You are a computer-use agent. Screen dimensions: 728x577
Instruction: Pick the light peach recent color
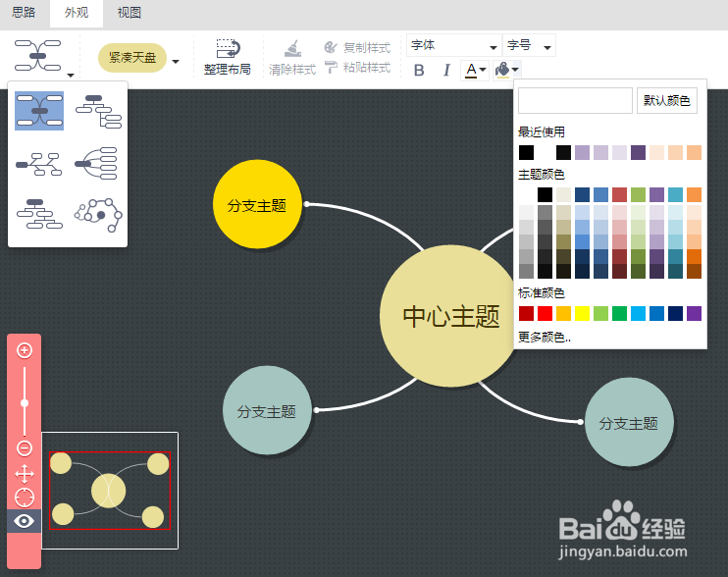click(657, 152)
